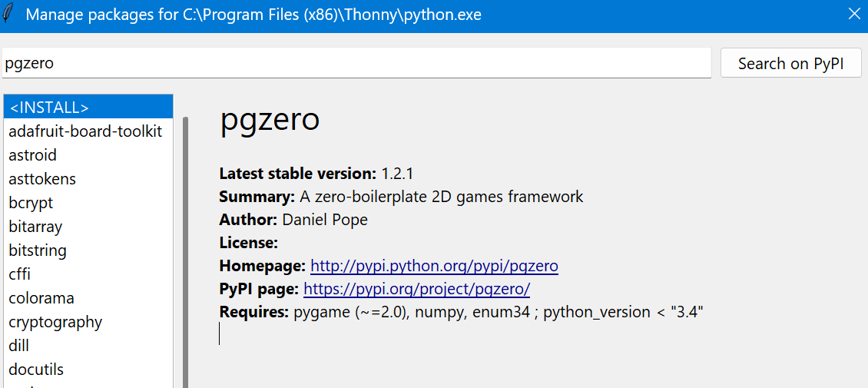Click the License label
The image size is (868, 388).
(x=249, y=243)
